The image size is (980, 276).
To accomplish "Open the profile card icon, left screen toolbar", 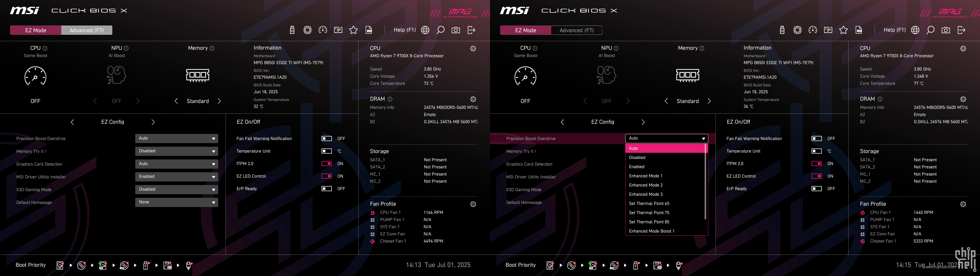I will [338, 30].
